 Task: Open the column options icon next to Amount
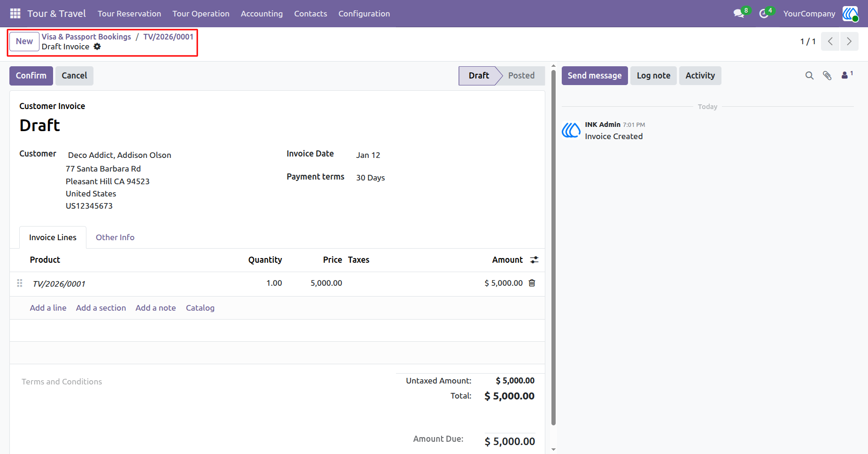coord(534,260)
